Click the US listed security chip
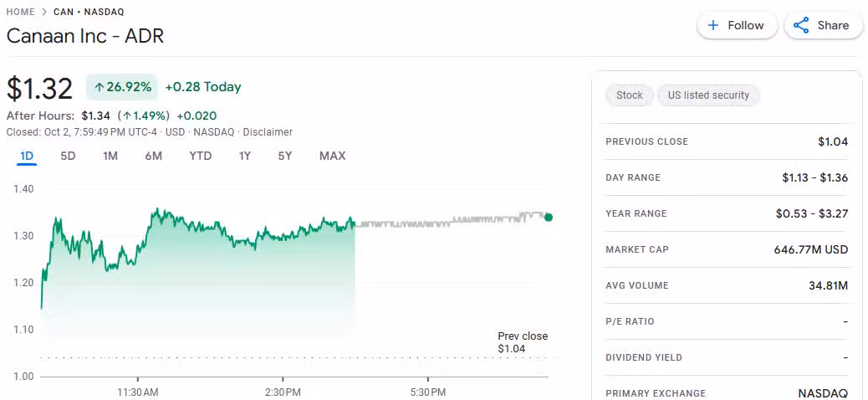868x400 pixels. coord(708,95)
